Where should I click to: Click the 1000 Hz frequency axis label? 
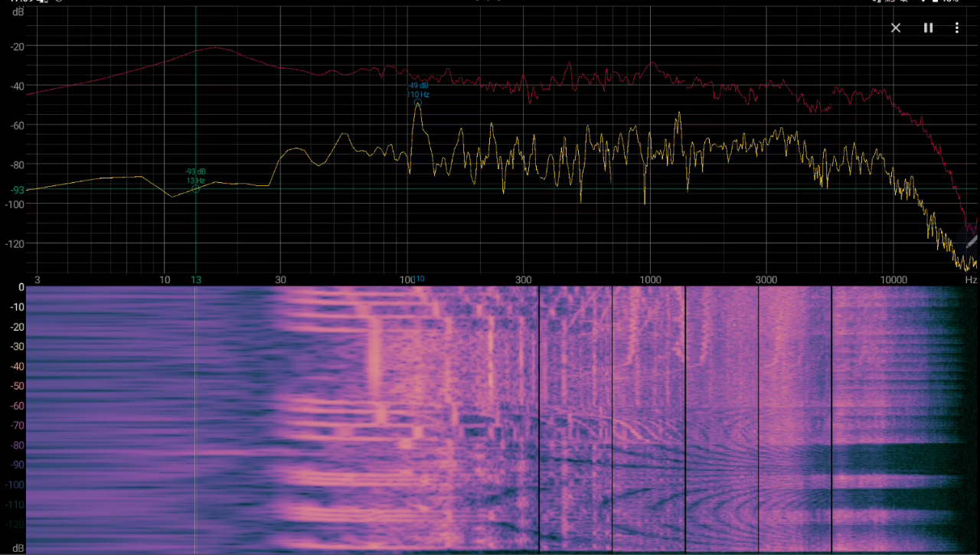click(x=650, y=280)
